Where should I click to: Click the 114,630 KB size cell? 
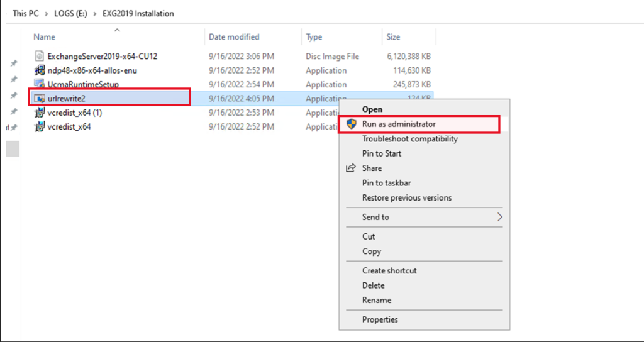(412, 70)
